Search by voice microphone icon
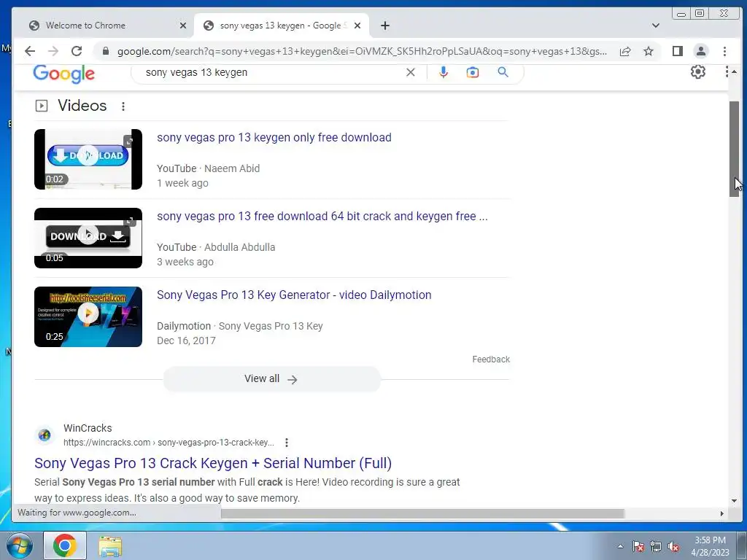The height and width of the screenshot is (560, 747). coord(444,72)
